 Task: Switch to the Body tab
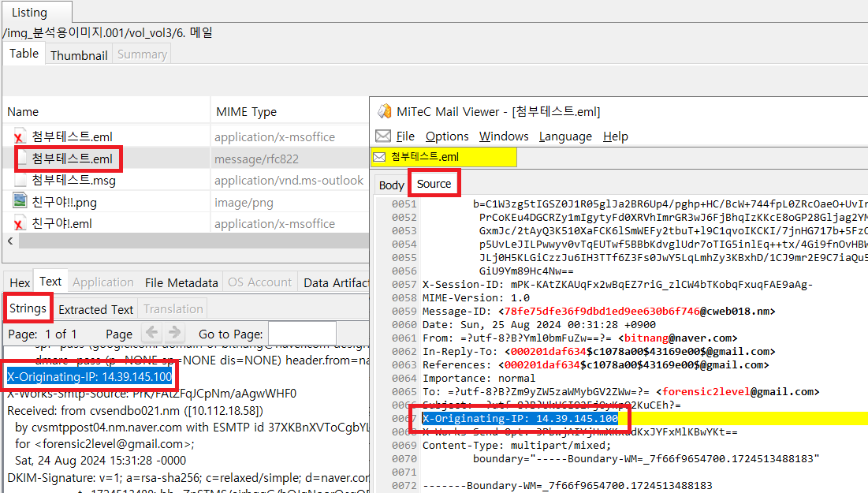pos(391,185)
